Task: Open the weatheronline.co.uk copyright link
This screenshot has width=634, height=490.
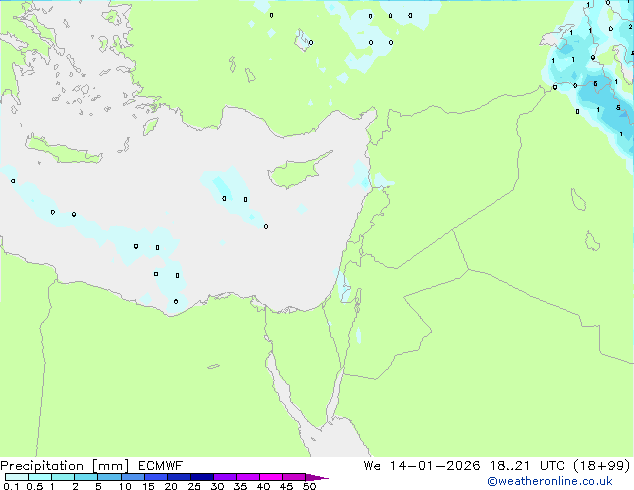Action: [x=550, y=481]
